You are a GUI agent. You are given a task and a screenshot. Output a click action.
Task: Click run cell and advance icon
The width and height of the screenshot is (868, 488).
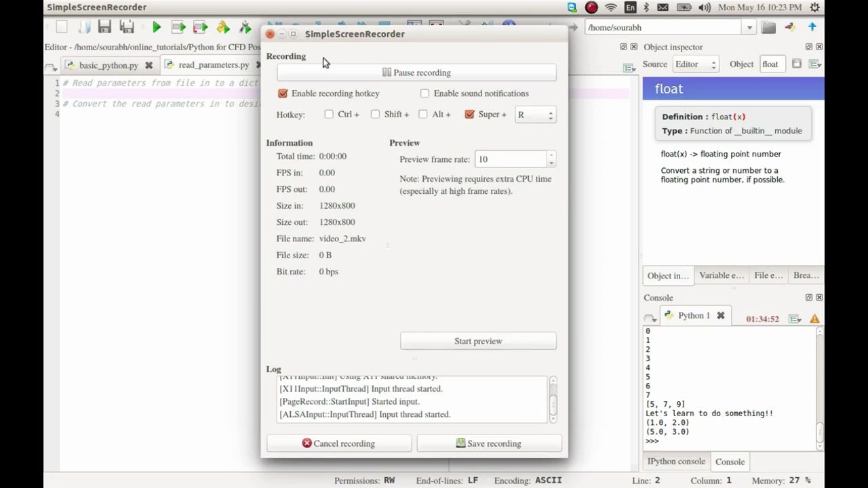point(200,27)
